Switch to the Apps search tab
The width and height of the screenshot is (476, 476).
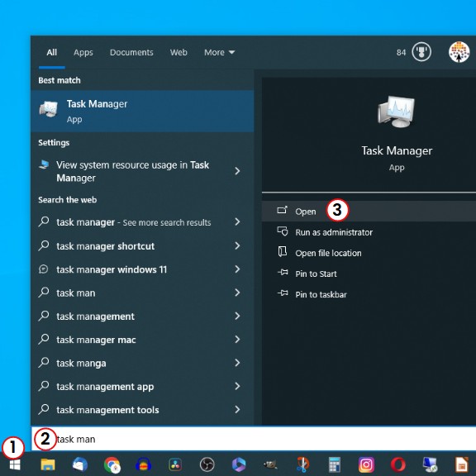point(83,53)
